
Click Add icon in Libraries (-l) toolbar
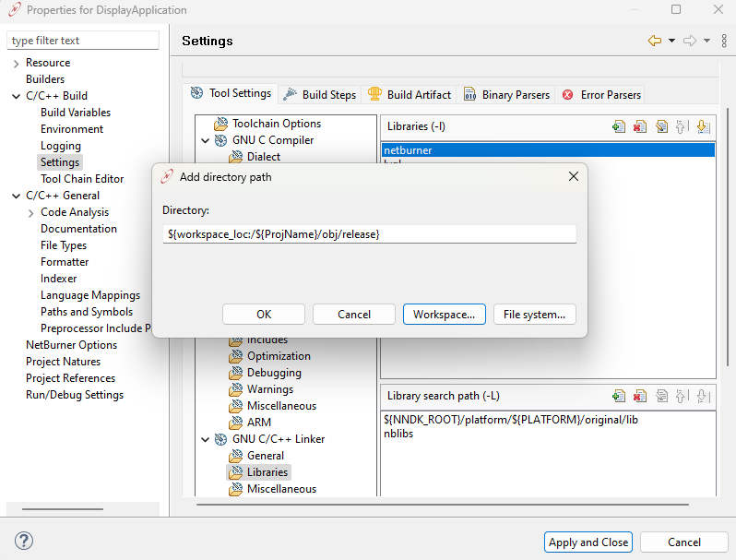pos(619,127)
